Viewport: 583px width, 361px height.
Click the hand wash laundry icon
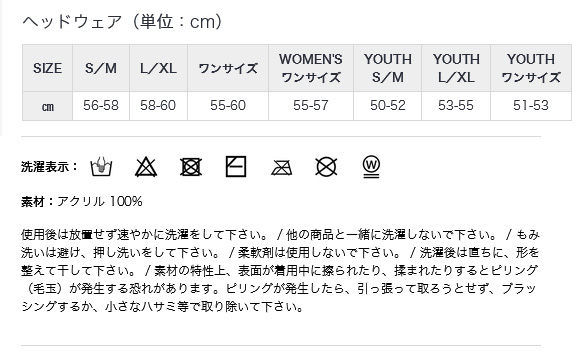[101, 167]
